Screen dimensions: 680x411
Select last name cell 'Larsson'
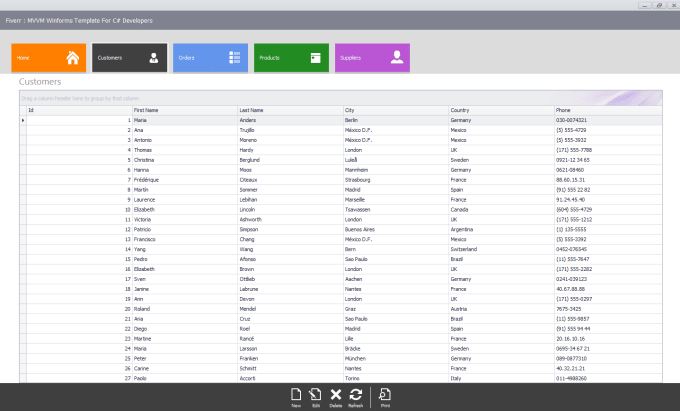pos(291,349)
